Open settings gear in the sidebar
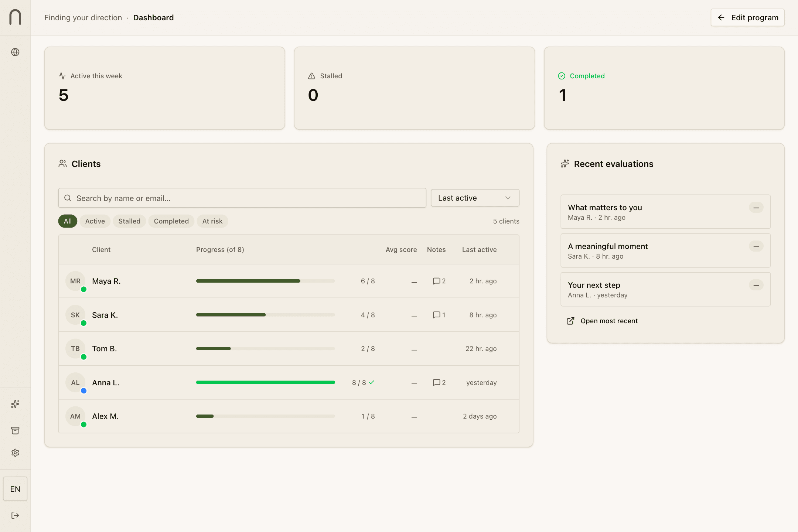The width and height of the screenshot is (798, 532). pyautogui.click(x=15, y=453)
